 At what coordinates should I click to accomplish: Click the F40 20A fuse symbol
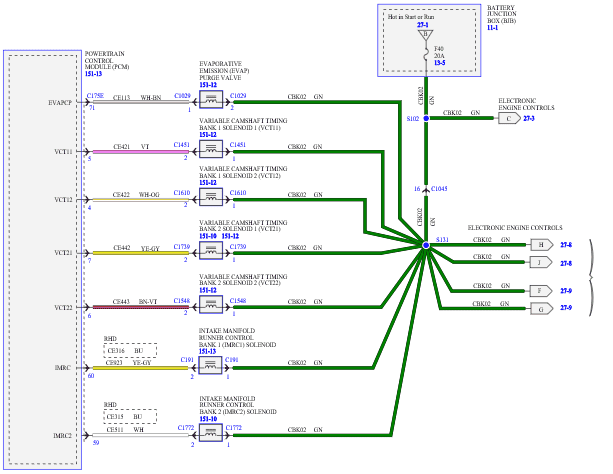(426, 54)
